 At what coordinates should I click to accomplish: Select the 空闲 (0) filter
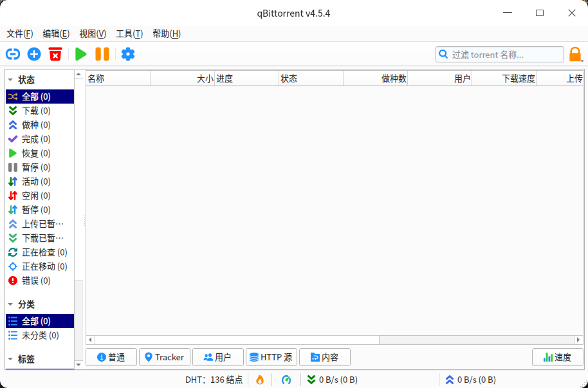pos(40,196)
